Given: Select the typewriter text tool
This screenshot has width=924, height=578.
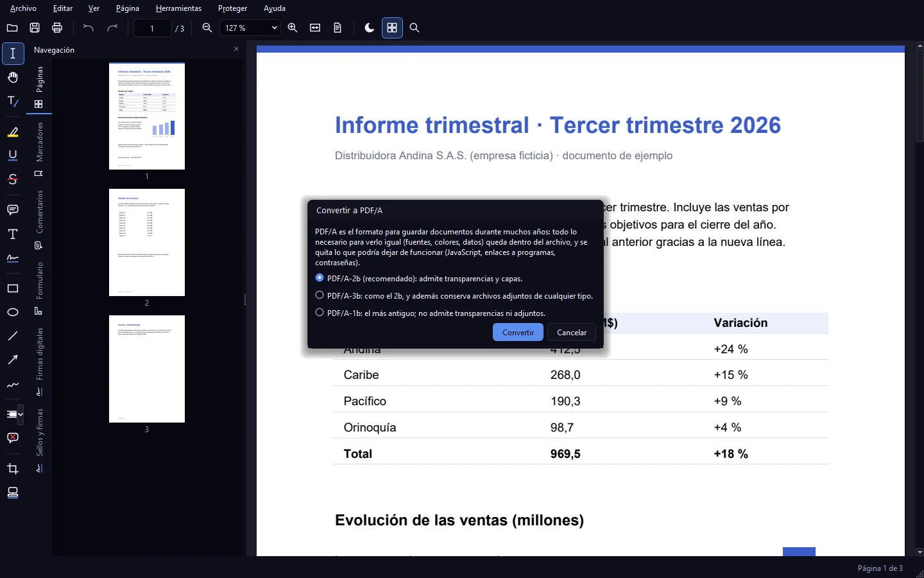Looking at the screenshot, I should pos(13,234).
